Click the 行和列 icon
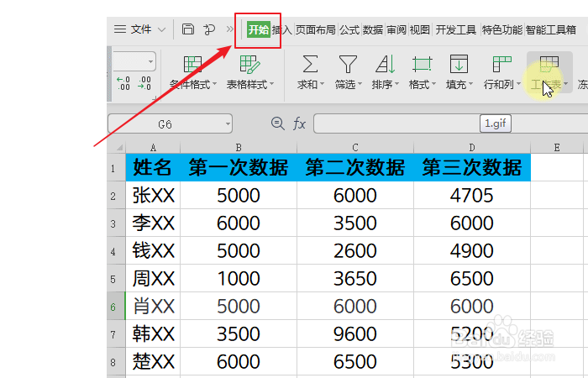 click(x=502, y=64)
